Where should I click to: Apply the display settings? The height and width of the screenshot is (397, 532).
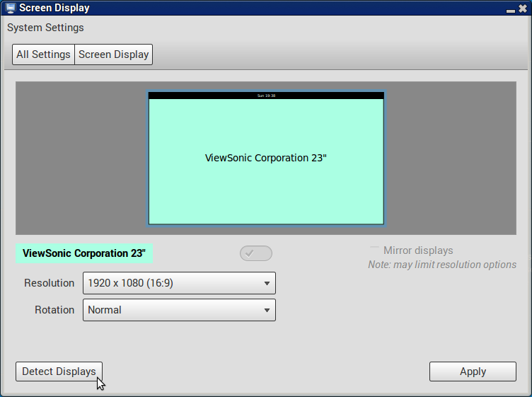[473, 372]
